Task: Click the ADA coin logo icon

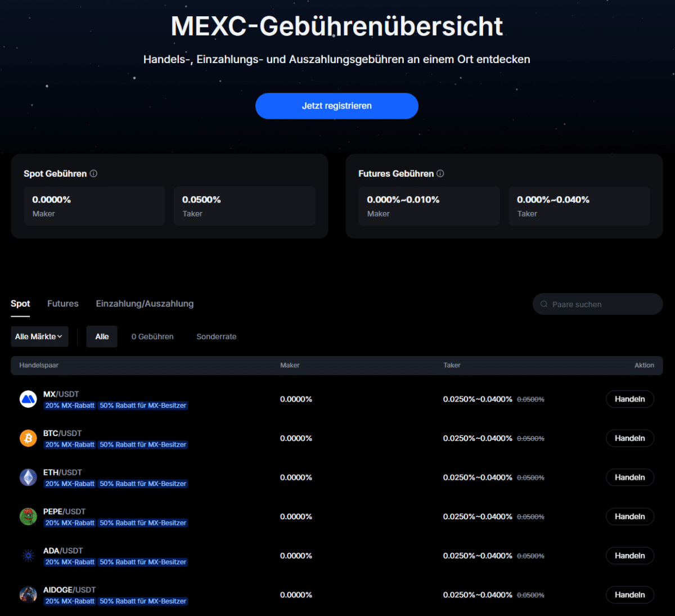Action: pos(28,555)
